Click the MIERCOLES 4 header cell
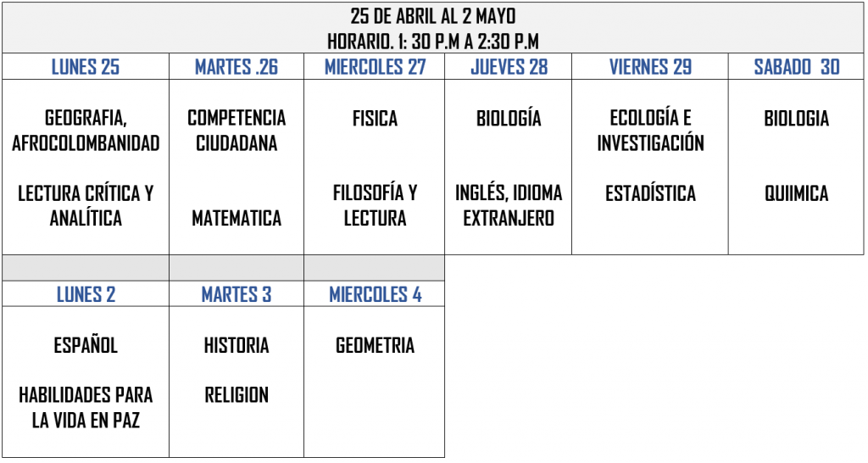Viewport: 868px width, 463px height. coord(375,295)
